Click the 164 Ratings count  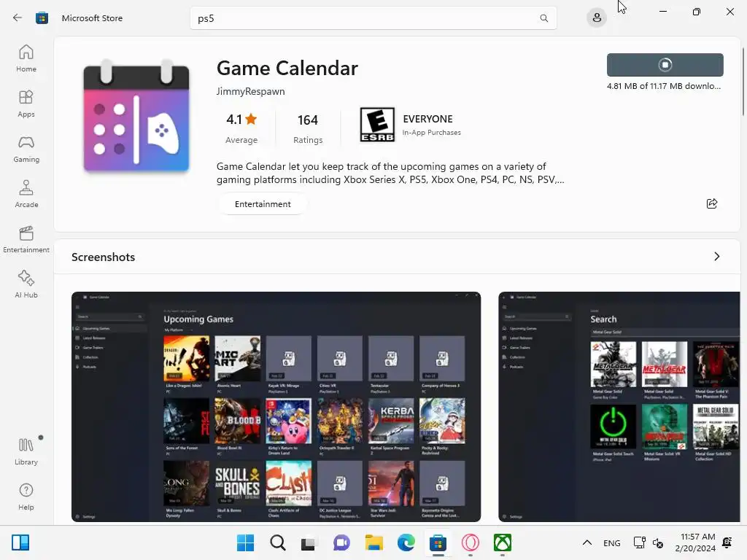pyautogui.click(x=308, y=128)
